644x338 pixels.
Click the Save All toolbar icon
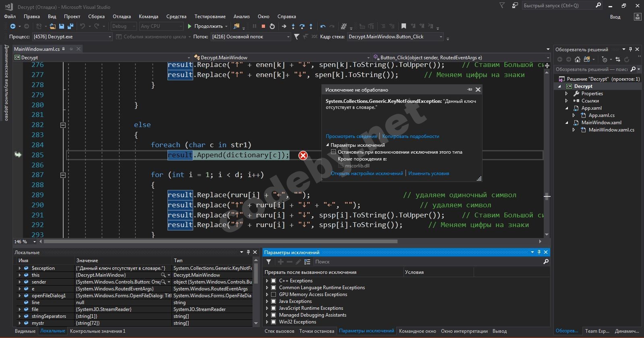coord(70,26)
